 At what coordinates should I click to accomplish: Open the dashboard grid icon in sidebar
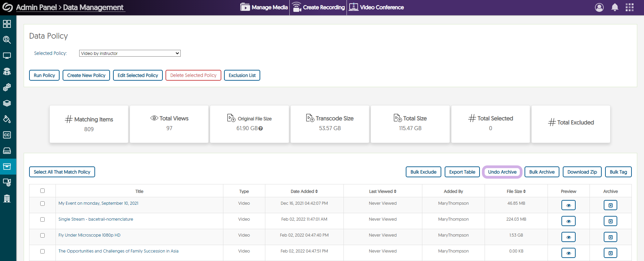7,24
